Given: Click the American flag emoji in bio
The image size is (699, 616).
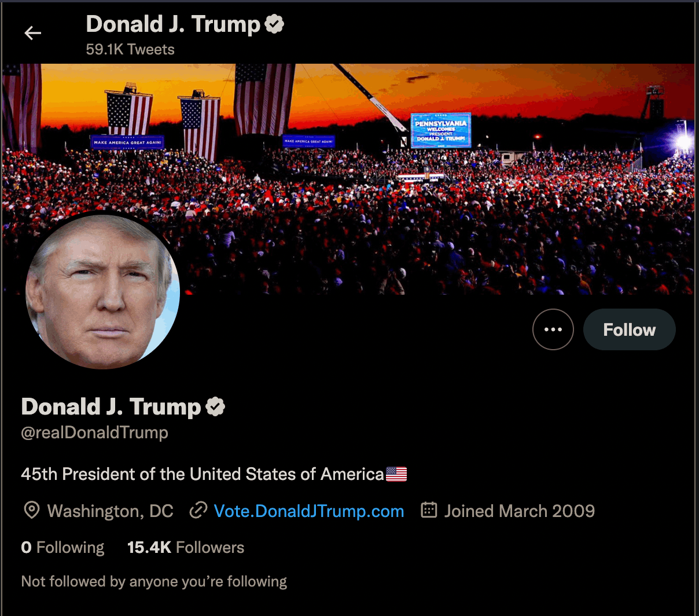Looking at the screenshot, I should point(396,474).
